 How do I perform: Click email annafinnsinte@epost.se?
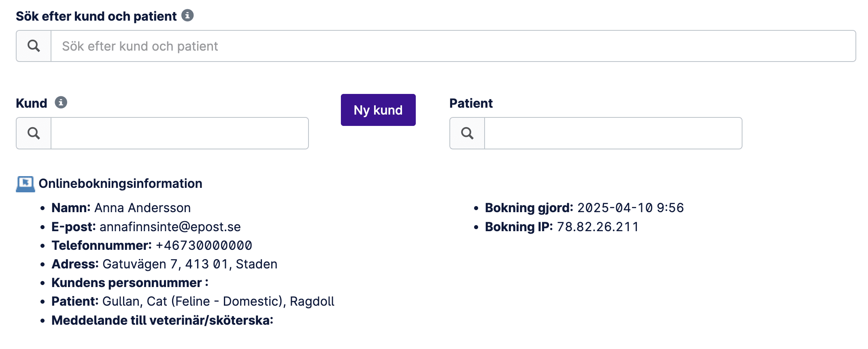[170, 227]
